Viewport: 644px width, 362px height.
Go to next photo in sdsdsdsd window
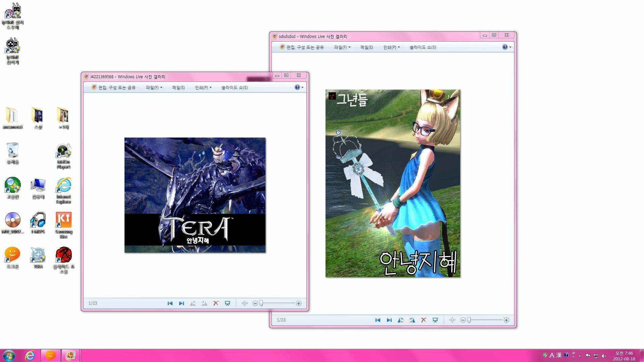point(389,320)
